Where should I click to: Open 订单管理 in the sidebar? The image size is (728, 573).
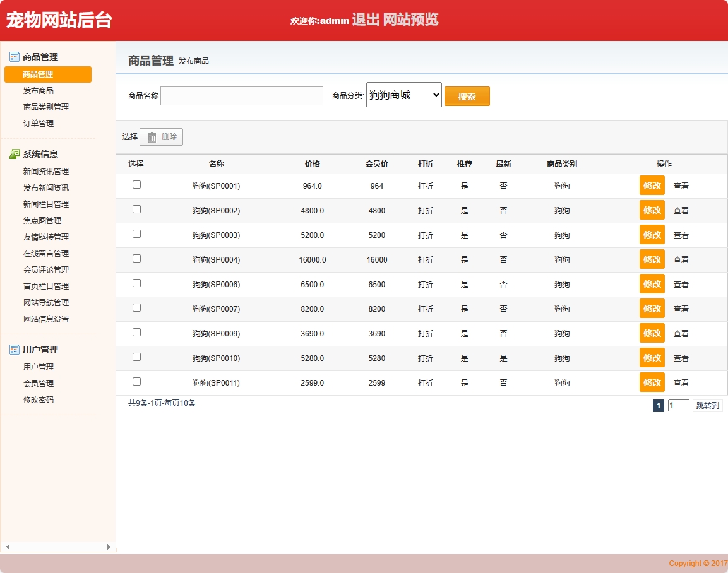click(39, 124)
